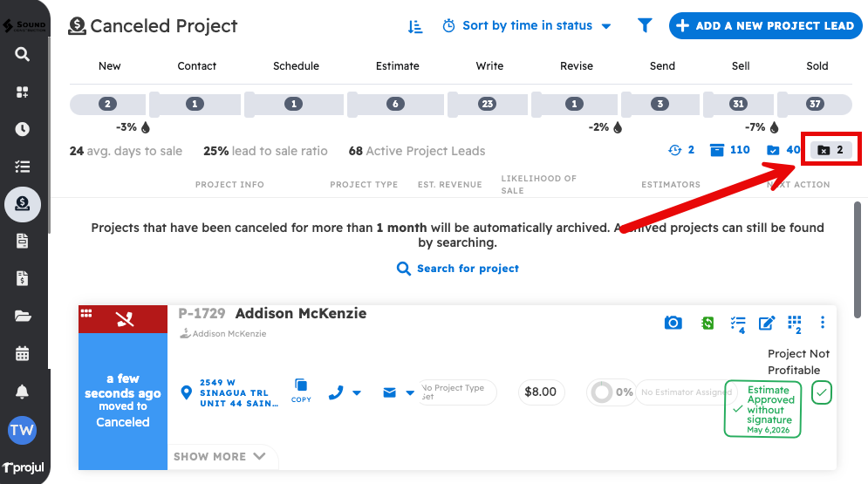Click the filter funnel icon
The image size is (868, 484).
pyautogui.click(x=645, y=26)
